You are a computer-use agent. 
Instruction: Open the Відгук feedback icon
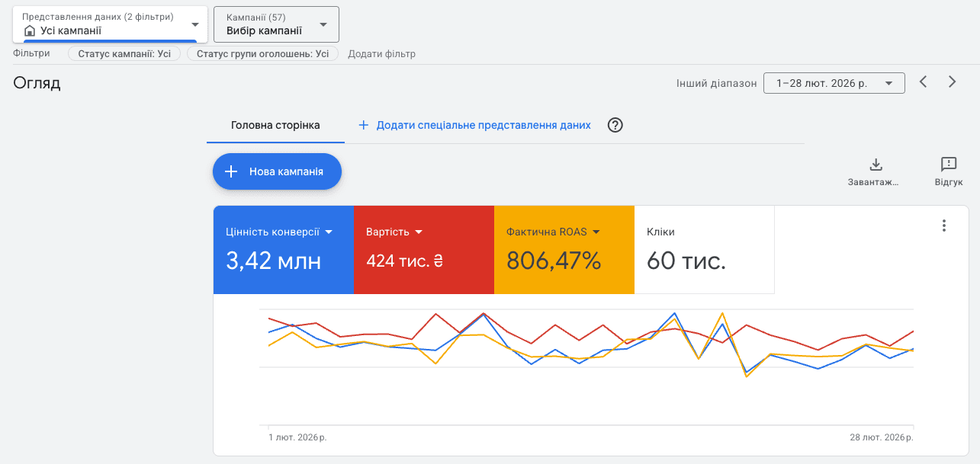click(949, 165)
